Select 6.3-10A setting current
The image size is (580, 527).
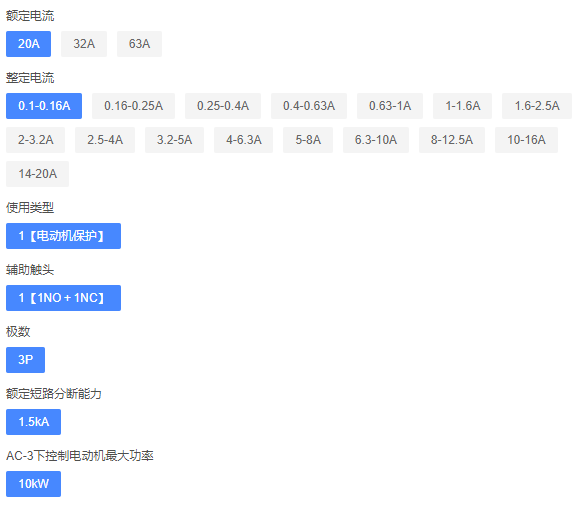click(x=376, y=140)
